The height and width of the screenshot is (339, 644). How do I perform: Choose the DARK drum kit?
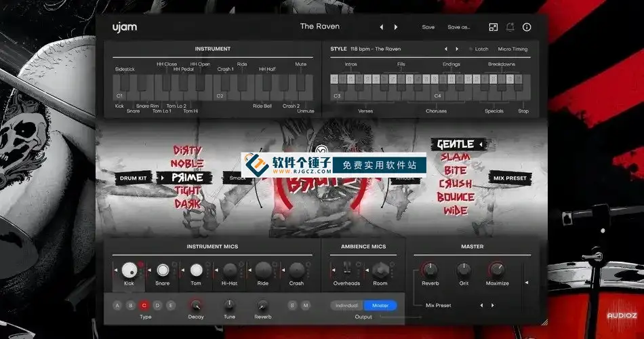coord(188,204)
